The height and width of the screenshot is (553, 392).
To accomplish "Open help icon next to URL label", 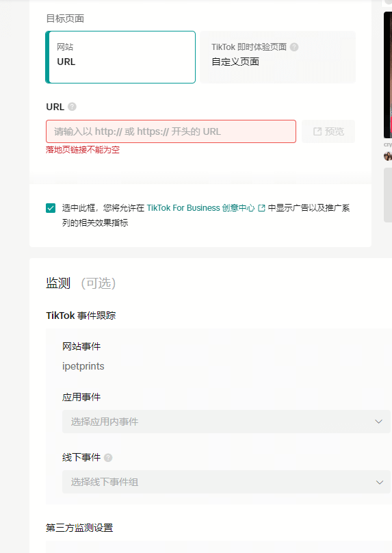I will pos(72,107).
